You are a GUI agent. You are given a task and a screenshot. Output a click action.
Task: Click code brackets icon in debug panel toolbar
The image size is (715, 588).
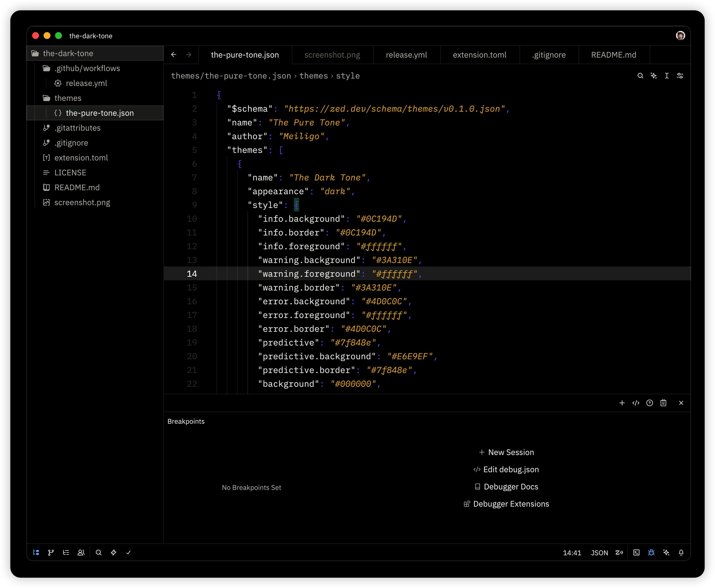tap(636, 403)
